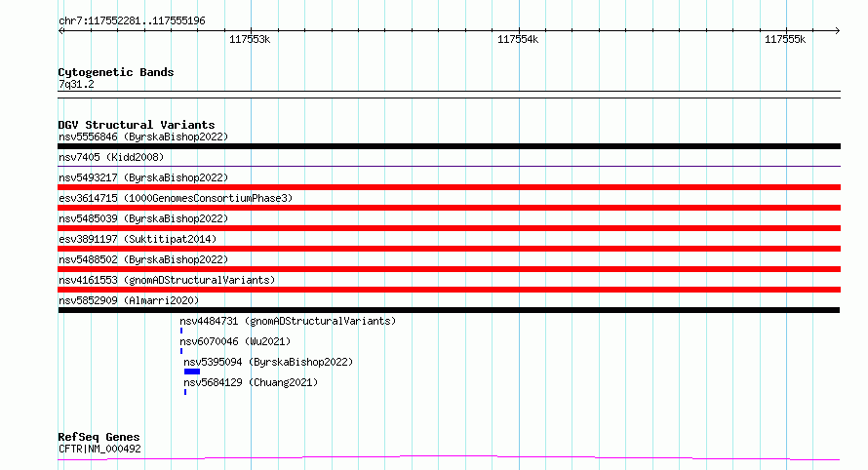The width and height of the screenshot is (868, 470).
Task: Open the Cytogenetic Bands track title
Action: coord(116,72)
